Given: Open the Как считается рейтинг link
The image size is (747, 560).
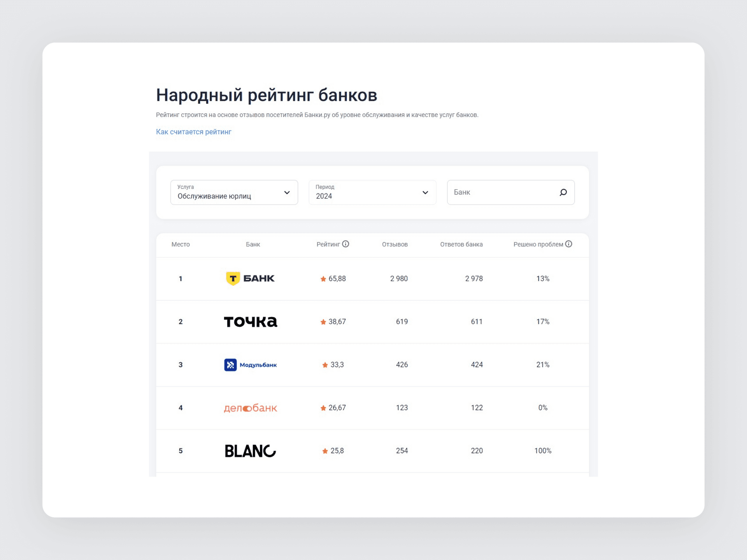Looking at the screenshot, I should click(194, 132).
